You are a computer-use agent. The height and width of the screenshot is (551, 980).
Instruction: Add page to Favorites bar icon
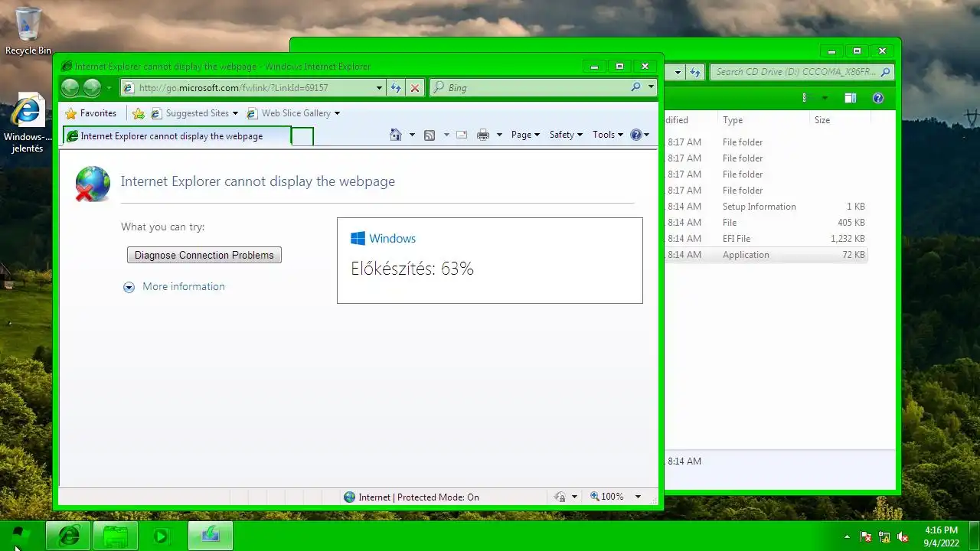point(139,113)
